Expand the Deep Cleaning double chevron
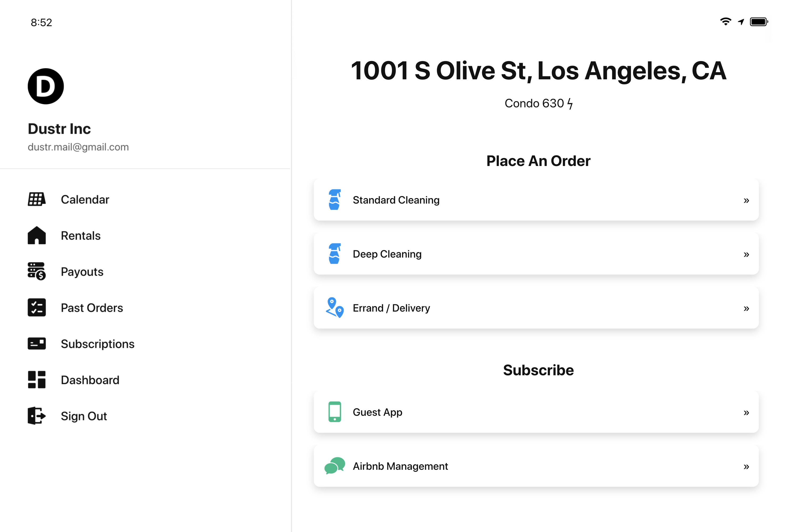This screenshot has height=532, width=789. (746, 254)
